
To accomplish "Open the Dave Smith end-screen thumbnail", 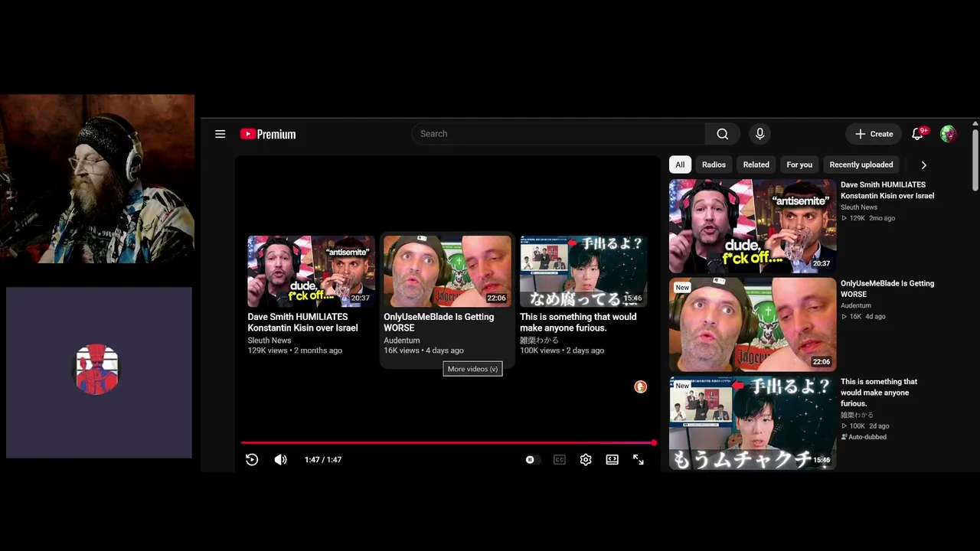I will point(312,272).
